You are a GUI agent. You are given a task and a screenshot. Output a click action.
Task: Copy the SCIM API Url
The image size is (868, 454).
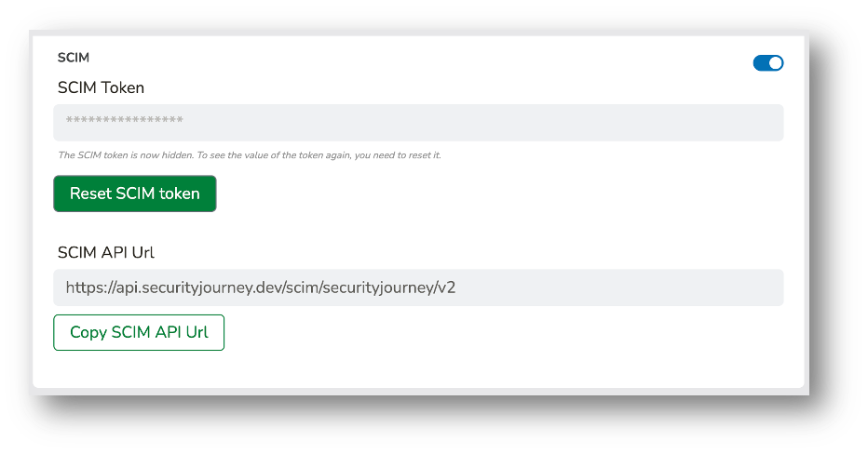[139, 332]
